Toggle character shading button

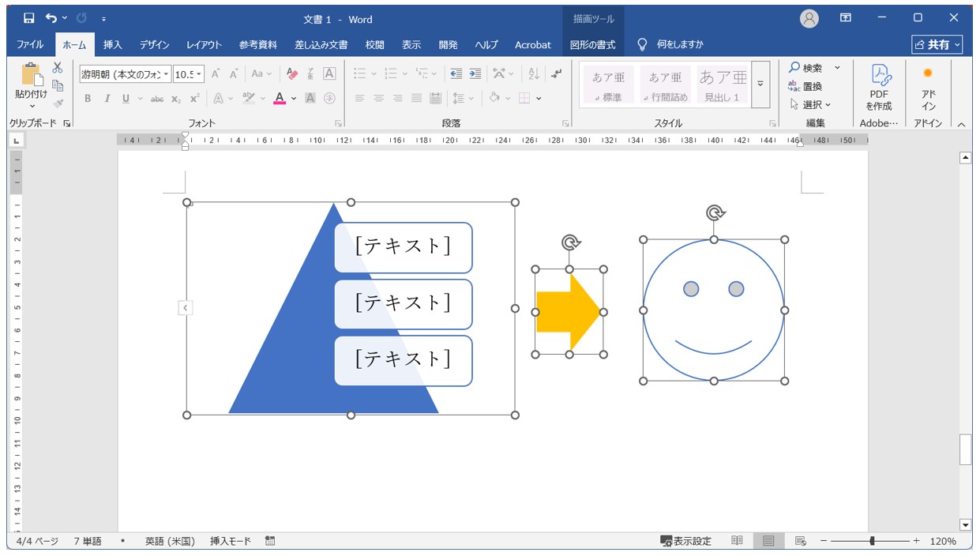point(310,99)
